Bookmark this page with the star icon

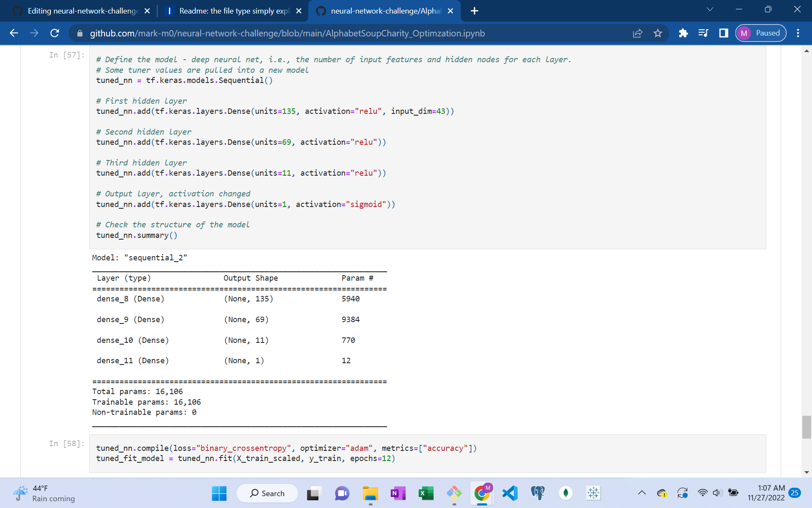[x=658, y=33]
